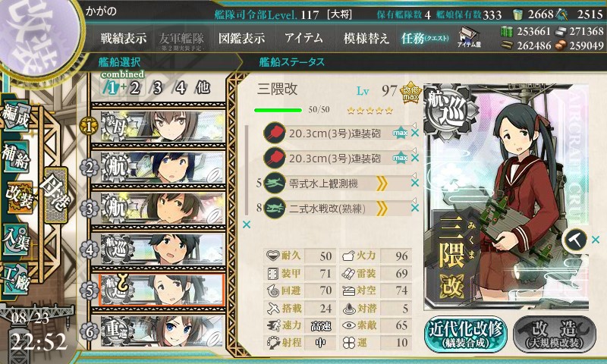Remove 二式水戦改(熟練) with its X mark
The height and width of the screenshot is (364, 607).
415,208
